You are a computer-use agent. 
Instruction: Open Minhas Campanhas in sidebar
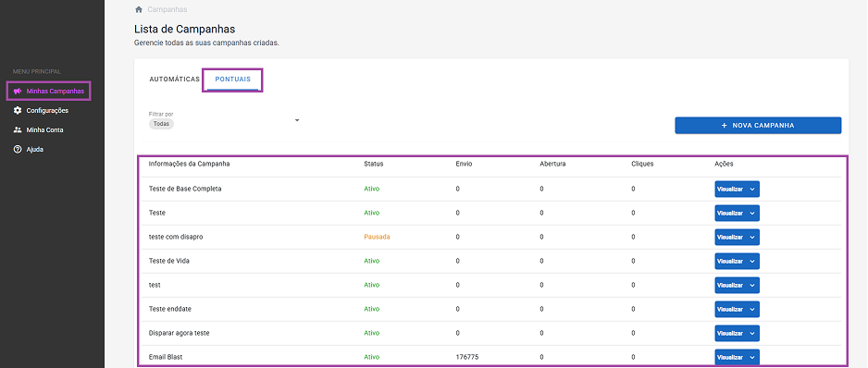click(49, 91)
